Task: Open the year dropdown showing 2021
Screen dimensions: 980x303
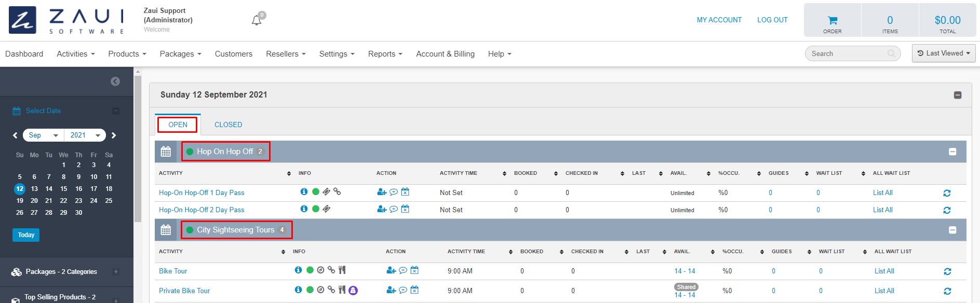Action: coord(85,135)
